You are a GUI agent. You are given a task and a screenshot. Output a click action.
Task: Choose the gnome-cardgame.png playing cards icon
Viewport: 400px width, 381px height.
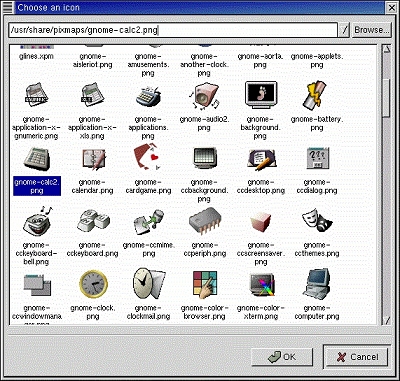point(147,157)
